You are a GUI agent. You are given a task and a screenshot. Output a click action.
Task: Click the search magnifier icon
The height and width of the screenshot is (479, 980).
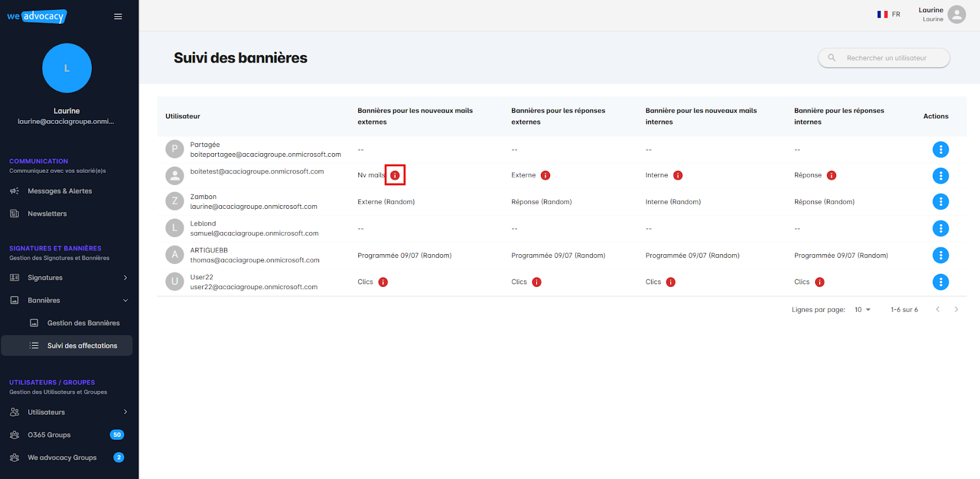832,58
